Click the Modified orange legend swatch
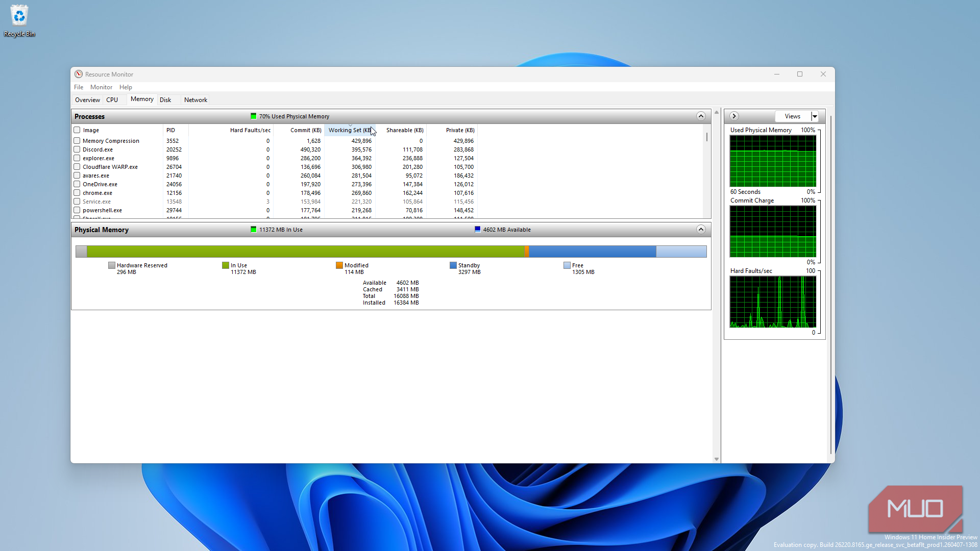The width and height of the screenshot is (980, 551). tap(339, 265)
